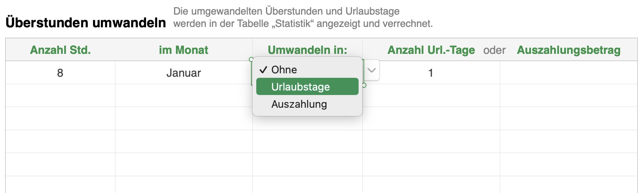Select the checked Ohne option
The height and width of the screenshot is (193, 644).
[x=284, y=70]
